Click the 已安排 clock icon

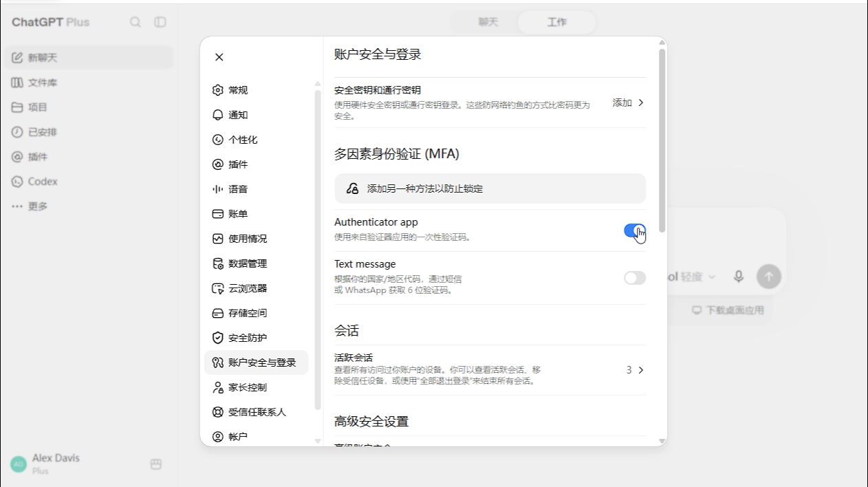pyautogui.click(x=17, y=132)
